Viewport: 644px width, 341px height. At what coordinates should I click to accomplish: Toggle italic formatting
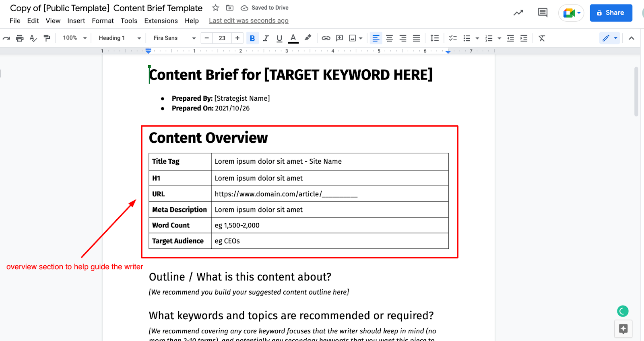pos(266,38)
